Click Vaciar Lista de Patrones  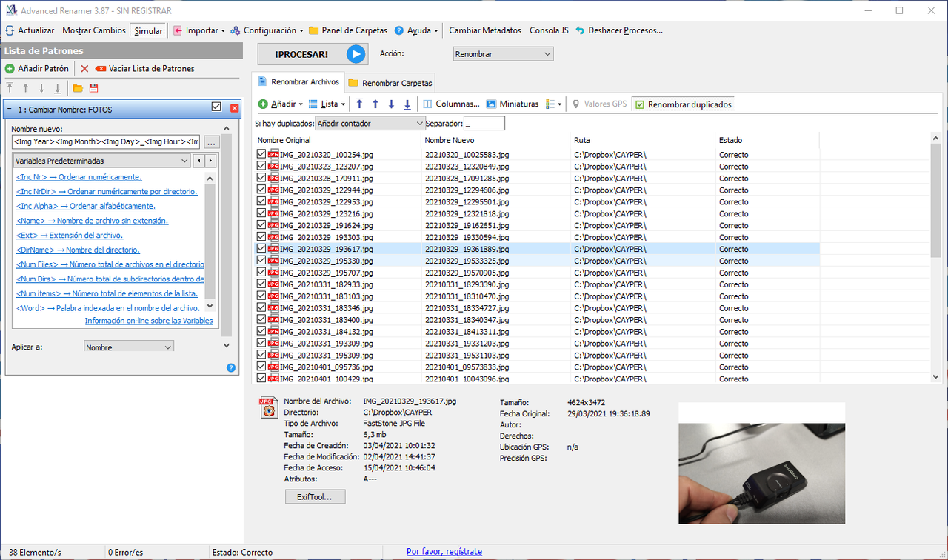pos(145,68)
